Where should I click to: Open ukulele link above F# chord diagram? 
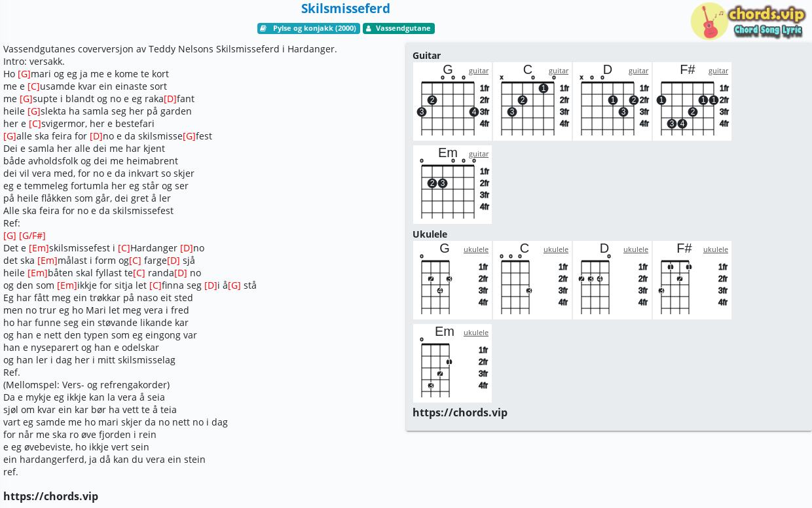pyautogui.click(x=716, y=249)
